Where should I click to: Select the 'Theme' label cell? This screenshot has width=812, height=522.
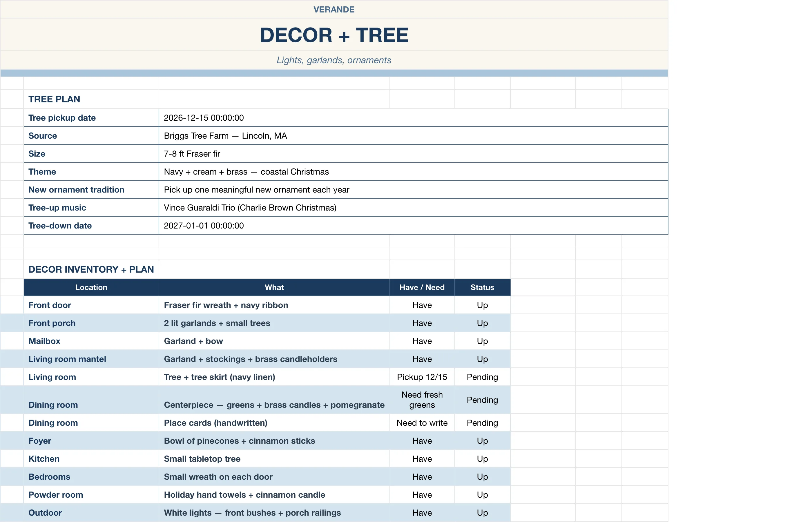(91, 171)
